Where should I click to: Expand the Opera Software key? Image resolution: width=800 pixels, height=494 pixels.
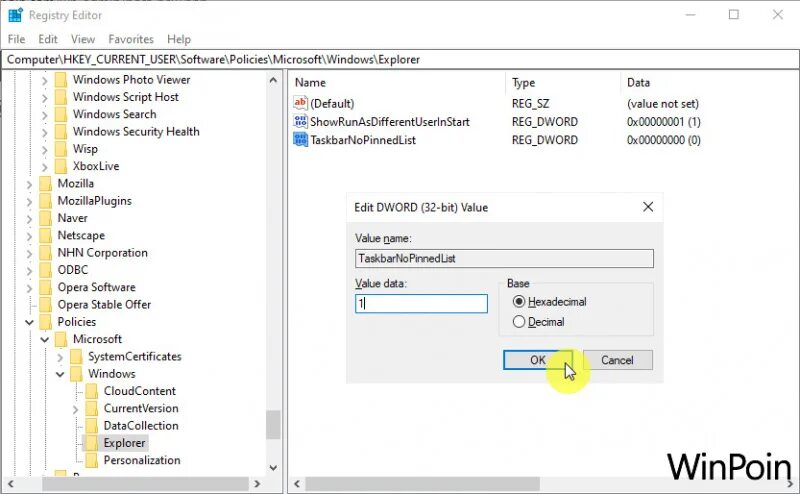[x=29, y=288]
